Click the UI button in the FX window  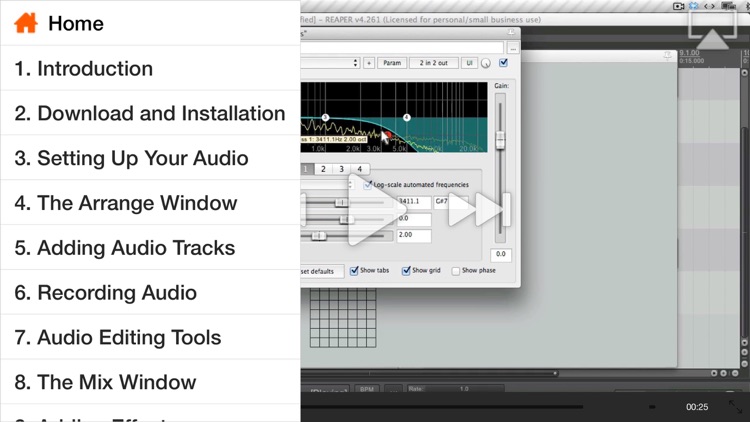pos(469,63)
